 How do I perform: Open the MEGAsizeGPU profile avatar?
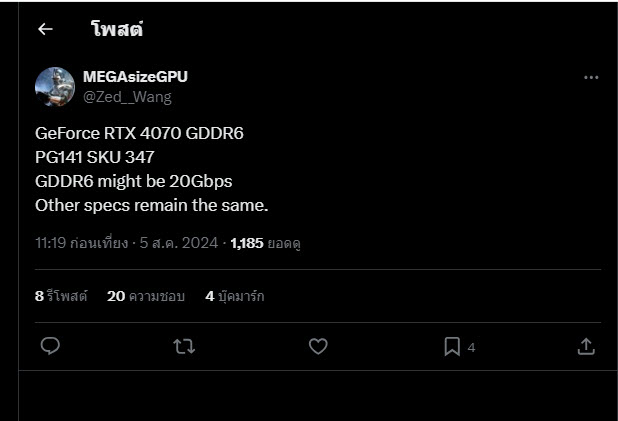click(55, 87)
